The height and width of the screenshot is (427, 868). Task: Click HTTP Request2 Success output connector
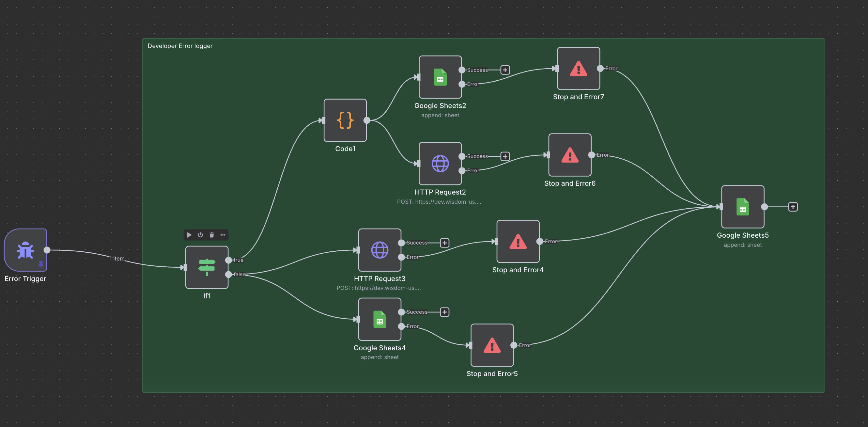(462, 156)
